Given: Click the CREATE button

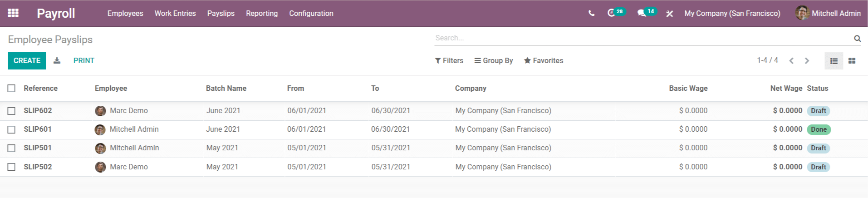Looking at the screenshot, I should (27, 61).
